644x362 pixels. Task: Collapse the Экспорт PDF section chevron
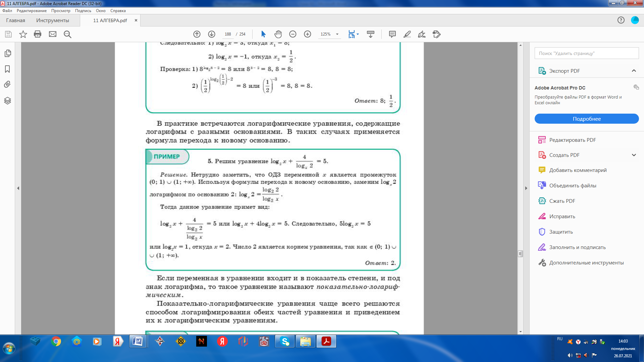tap(634, 71)
